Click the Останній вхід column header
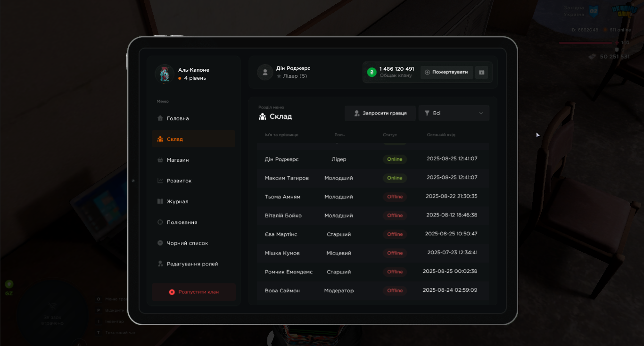The image size is (644, 346). click(x=441, y=135)
